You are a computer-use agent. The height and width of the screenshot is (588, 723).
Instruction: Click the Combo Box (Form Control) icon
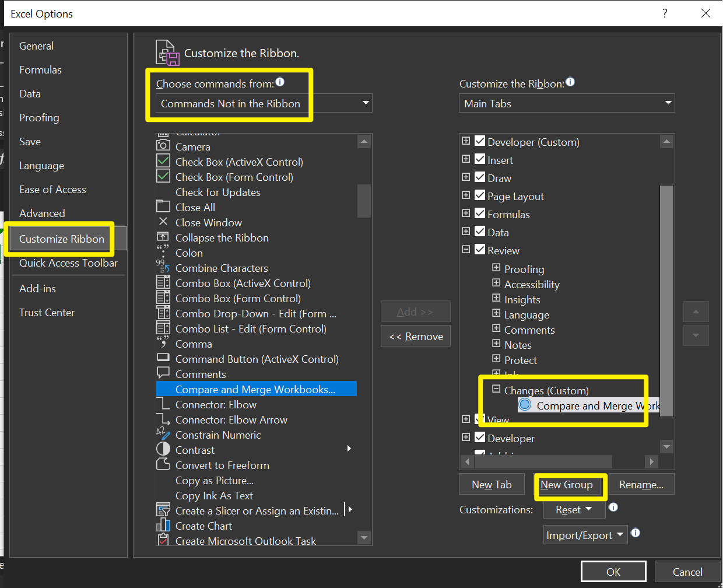pyautogui.click(x=163, y=298)
